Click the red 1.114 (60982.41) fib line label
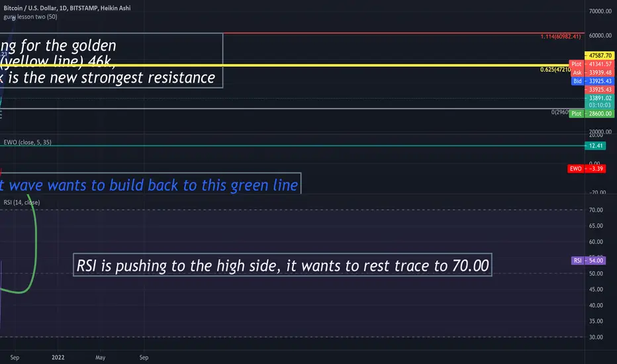 pyautogui.click(x=560, y=36)
